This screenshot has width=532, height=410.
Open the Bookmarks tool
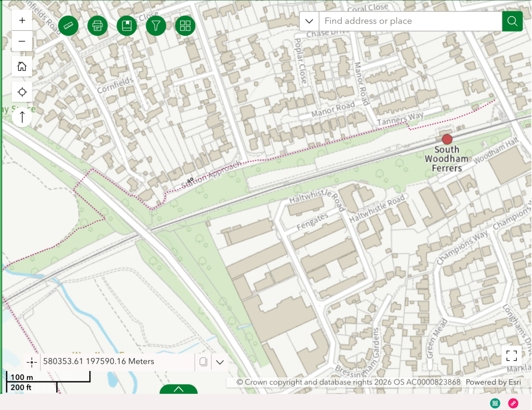(127, 25)
